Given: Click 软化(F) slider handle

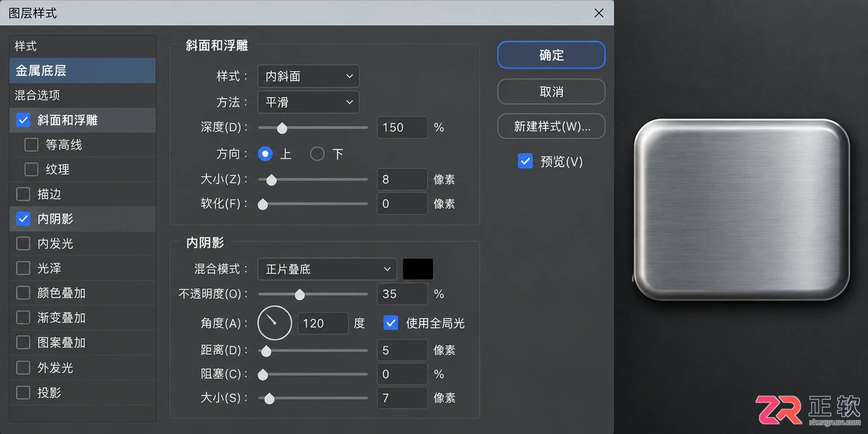Looking at the screenshot, I should point(263,204).
